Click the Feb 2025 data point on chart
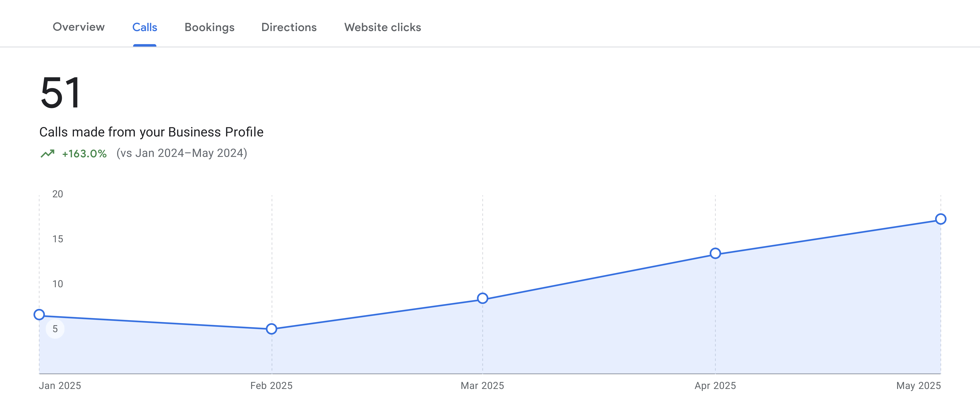Viewport: 980px width, 420px height. [272, 329]
